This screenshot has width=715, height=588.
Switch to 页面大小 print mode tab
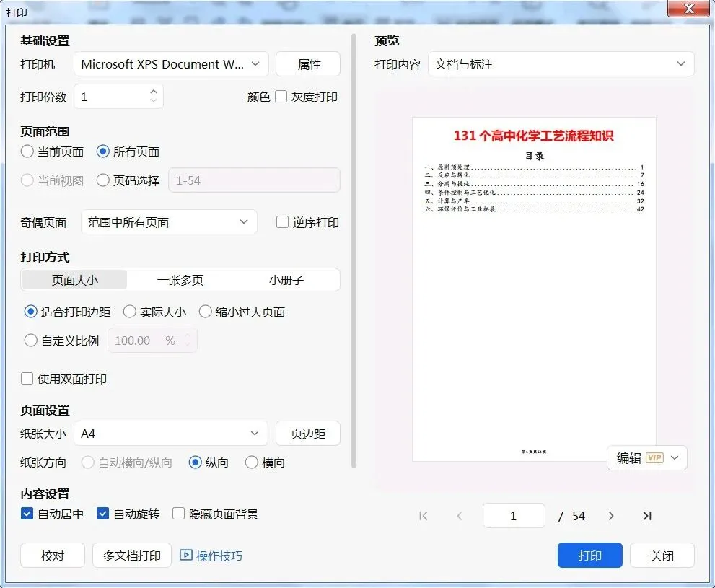[x=75, y=280]
